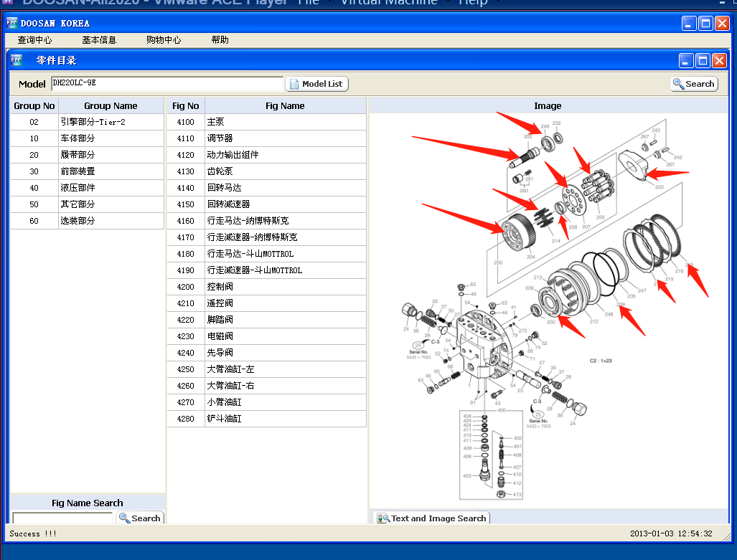
Task: Click the Fig No column header
Action: [186, 105]
